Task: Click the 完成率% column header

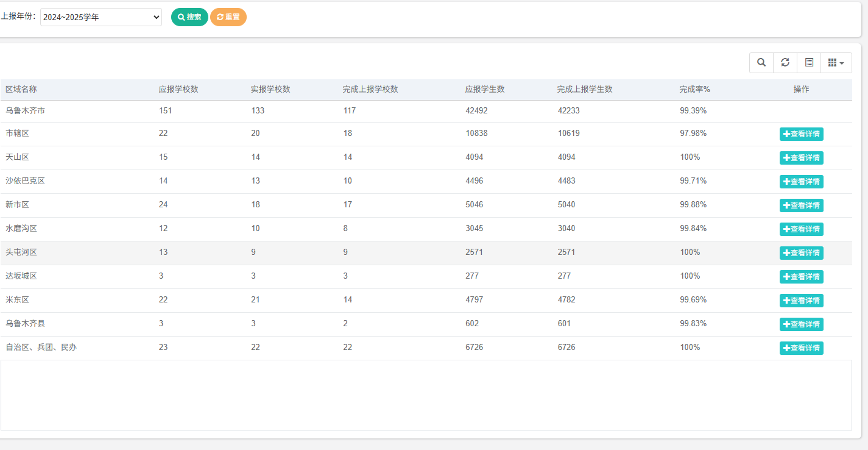Action: click(x=694, y=90)
